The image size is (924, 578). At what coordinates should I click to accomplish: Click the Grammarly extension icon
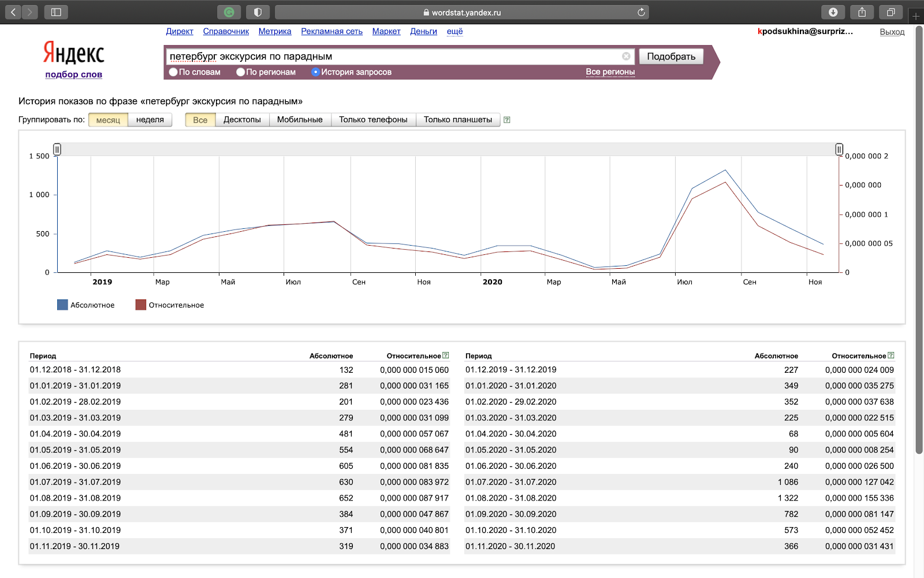pyautogui.click(x=229, y=12)
